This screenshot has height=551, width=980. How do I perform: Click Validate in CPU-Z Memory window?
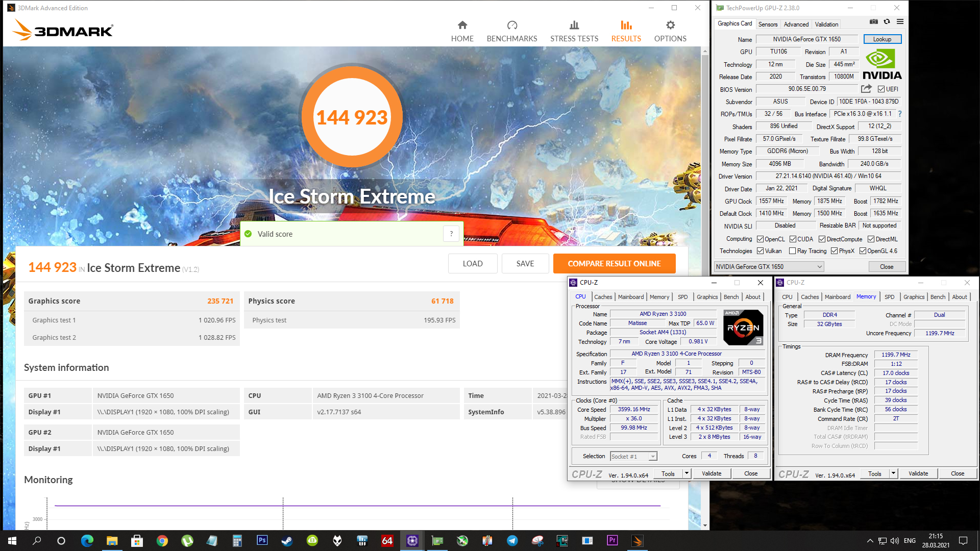click(x=918, y=473)
